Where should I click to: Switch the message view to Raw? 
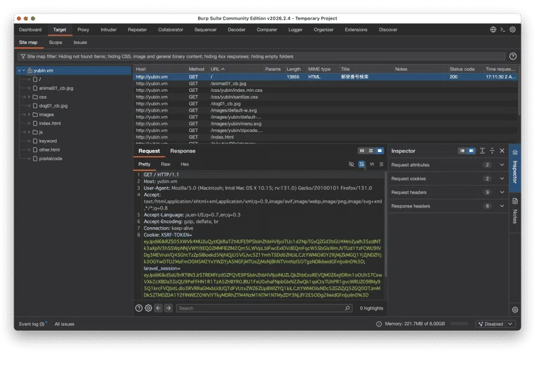165,164
